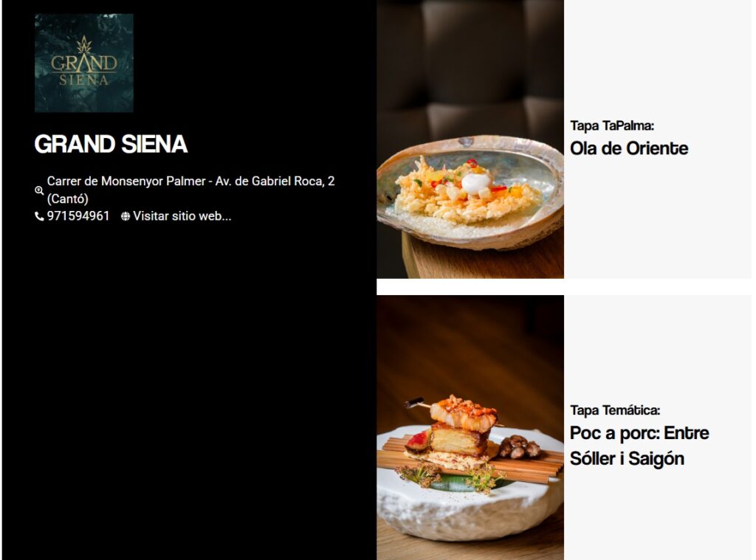The height and width of the screenshot is (560, 756).
Task: Select the Ola de Oriente title
Action: [629, 148]
